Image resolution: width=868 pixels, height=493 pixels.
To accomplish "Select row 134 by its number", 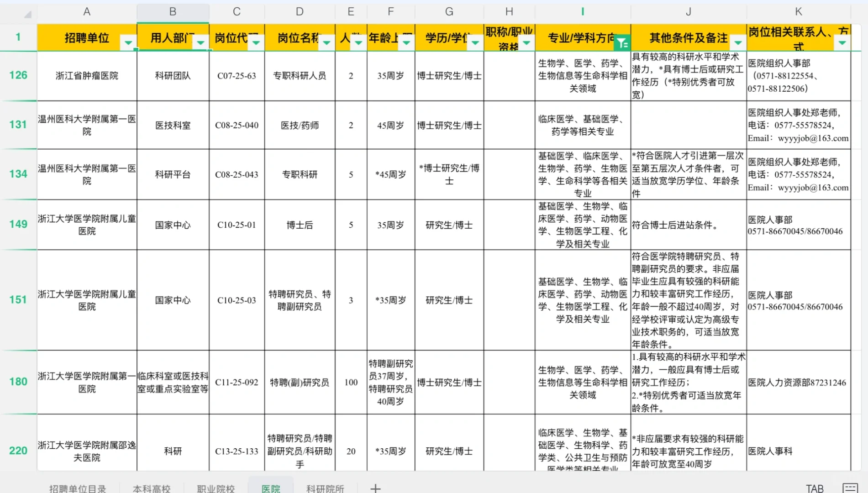I will [18, 174].
